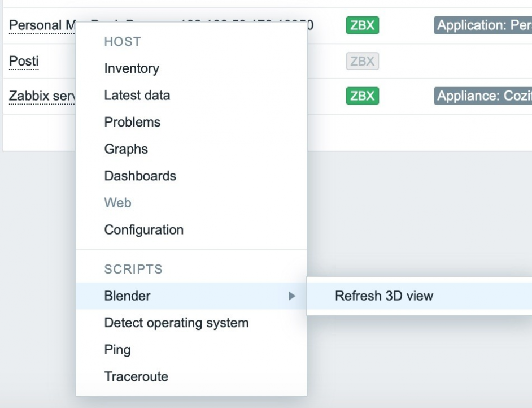
Task: Open Inventory from host menu
Action: [x=132, y=68]
